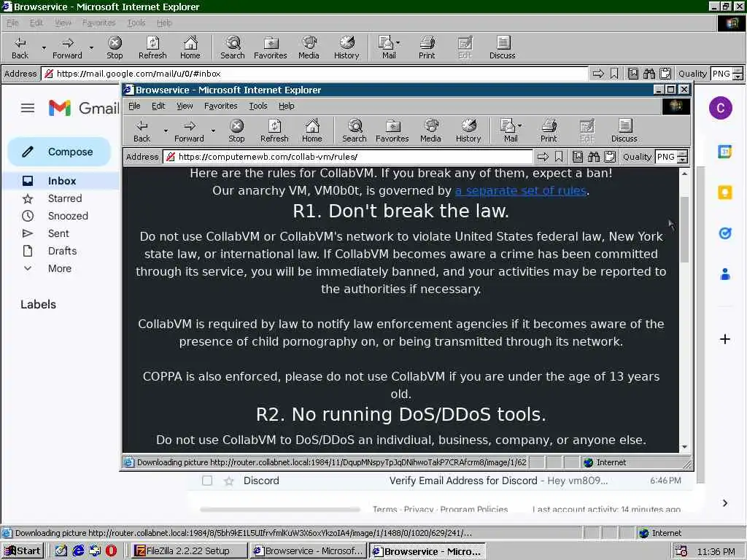Click the front window address field
The width and height of the screenshot is (747, 560).
(x=348, y=157)
